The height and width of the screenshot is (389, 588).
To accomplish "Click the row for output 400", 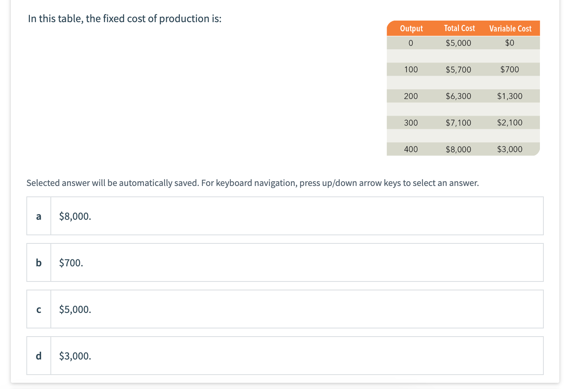I will tap(411, 149).
